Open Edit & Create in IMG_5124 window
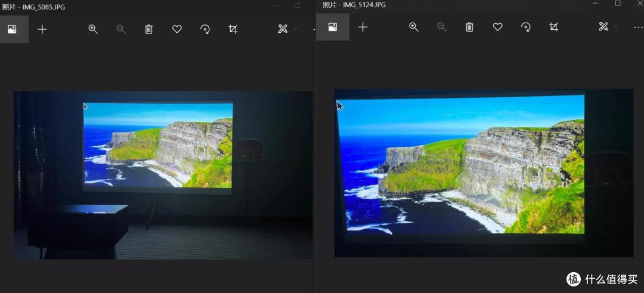This screenshot has height=293, width=644. tap(603, 27)
